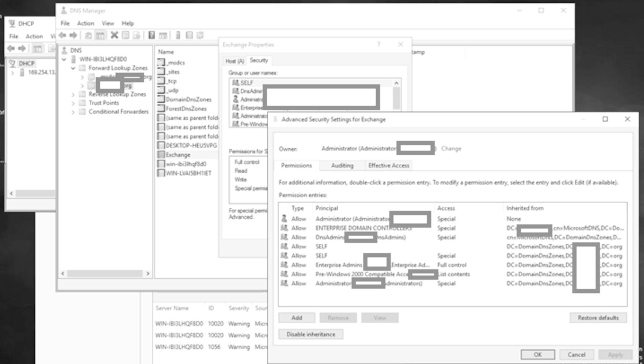
Task: Click the Change owner link
Action: 451,149
